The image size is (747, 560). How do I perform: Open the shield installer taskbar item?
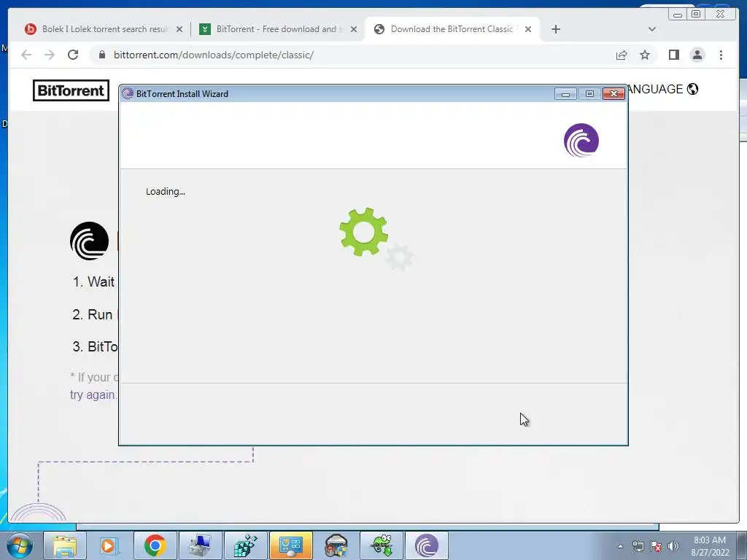336,545
